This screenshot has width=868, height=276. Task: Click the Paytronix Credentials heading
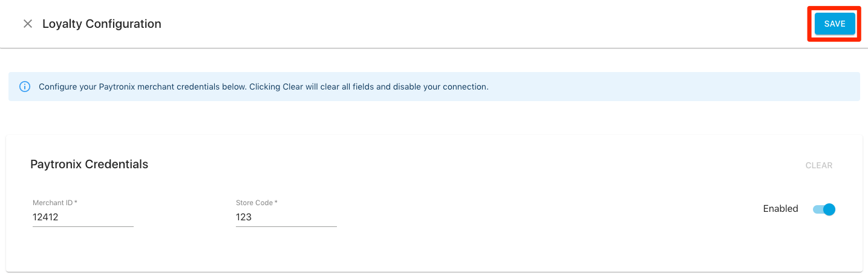[x=89, y=164]
